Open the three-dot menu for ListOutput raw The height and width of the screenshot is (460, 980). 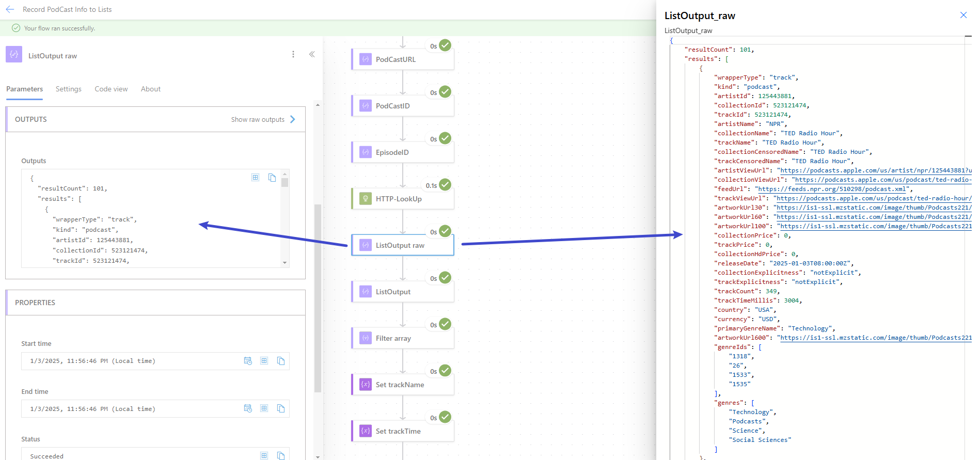pos(293,54)
